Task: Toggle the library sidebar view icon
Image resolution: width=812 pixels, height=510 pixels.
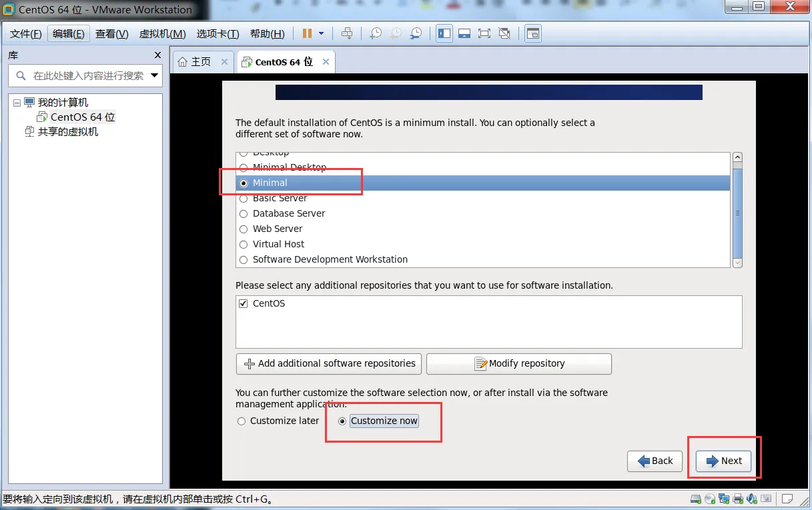Action: pos(444,33)
